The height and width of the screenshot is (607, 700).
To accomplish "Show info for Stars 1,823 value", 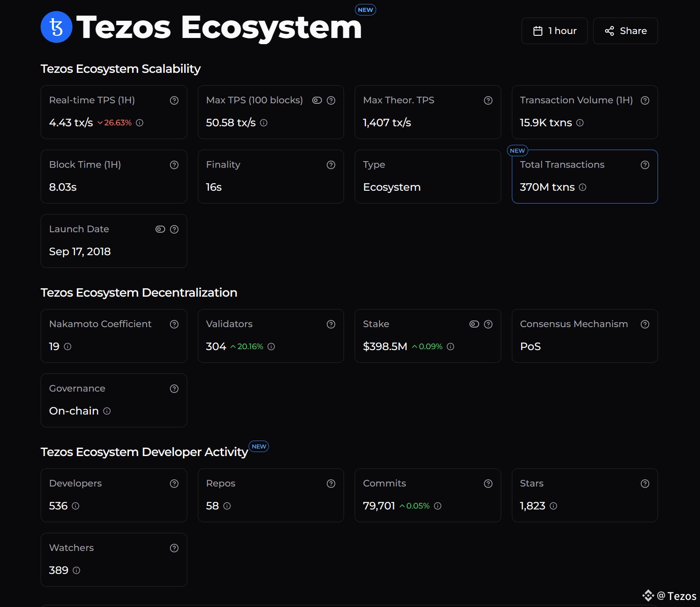I will click(x=553, y=506).
